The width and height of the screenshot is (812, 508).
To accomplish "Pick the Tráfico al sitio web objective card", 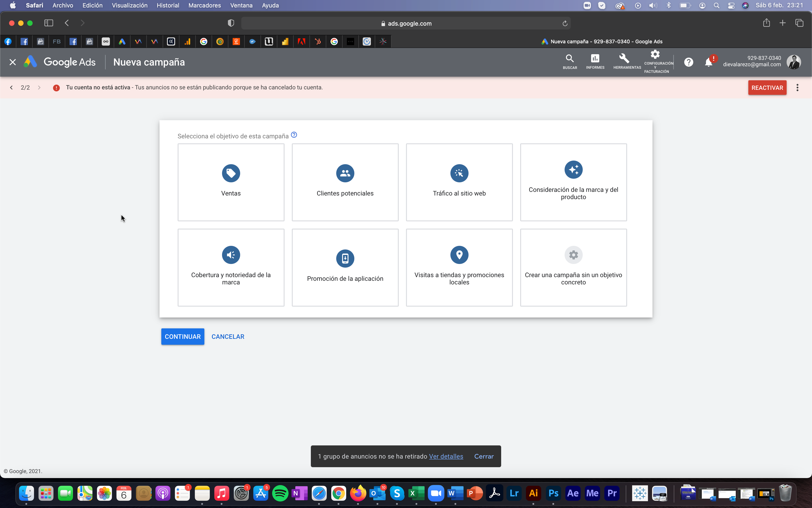I will pyautogui.click(x=459, y=182).
